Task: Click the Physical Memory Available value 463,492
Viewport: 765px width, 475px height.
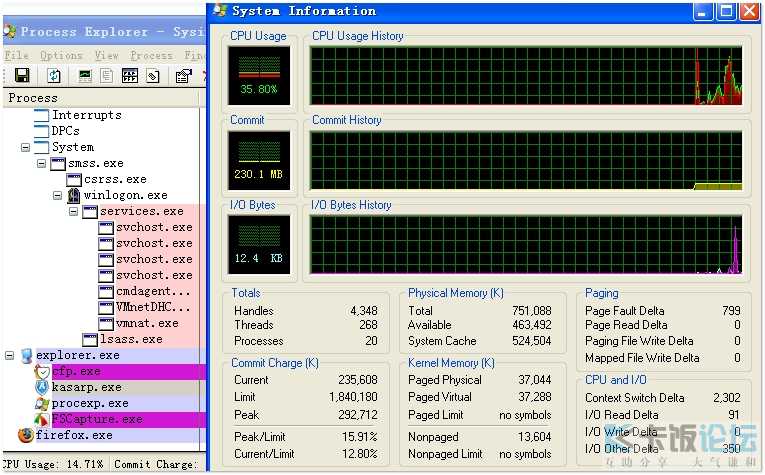Action: tap(532, 325)
